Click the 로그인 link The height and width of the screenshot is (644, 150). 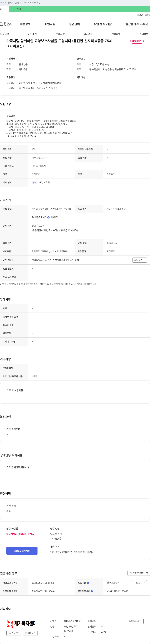140,15
